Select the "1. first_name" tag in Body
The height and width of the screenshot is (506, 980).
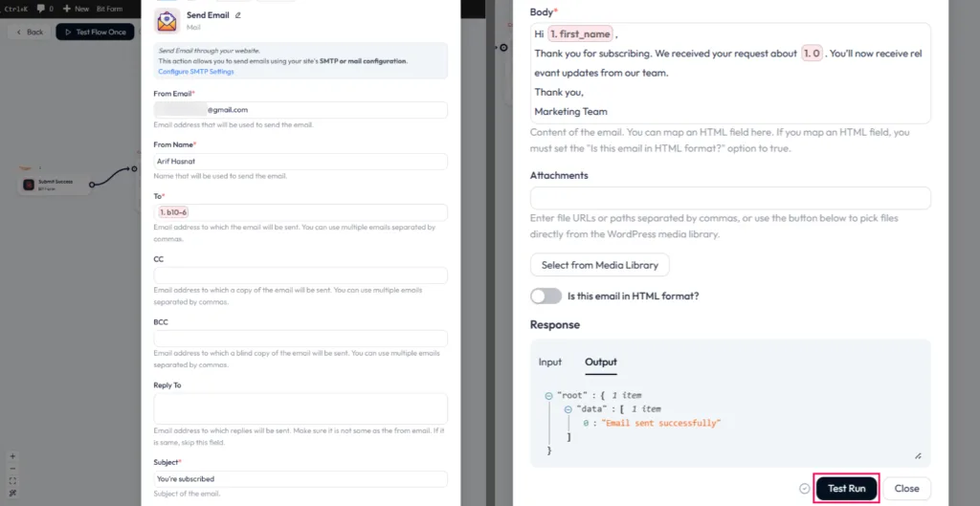tap(581, 34)
